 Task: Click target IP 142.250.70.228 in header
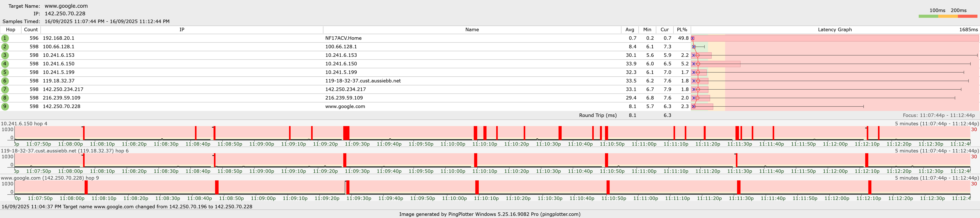pyautogui.click(x=65, y=14)
